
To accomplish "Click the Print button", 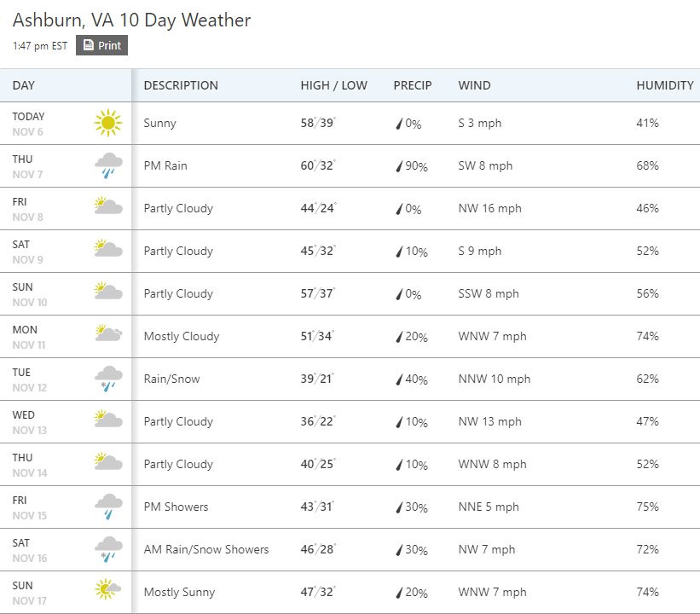I will (x=101, y=45).
